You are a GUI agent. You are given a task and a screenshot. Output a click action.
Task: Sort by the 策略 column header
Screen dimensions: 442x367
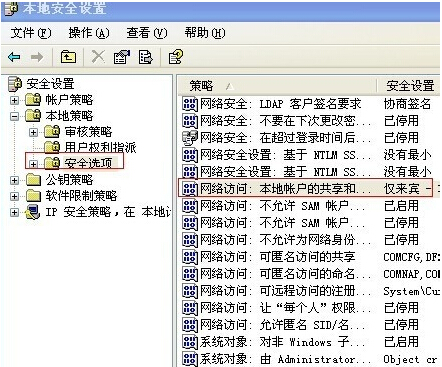277,86
